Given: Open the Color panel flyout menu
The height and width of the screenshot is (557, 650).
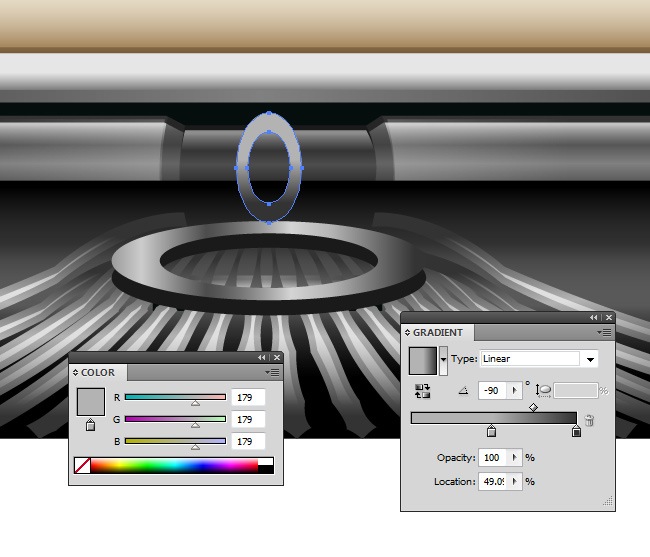Looking at the screenshot, I should (x=274, y=372).
